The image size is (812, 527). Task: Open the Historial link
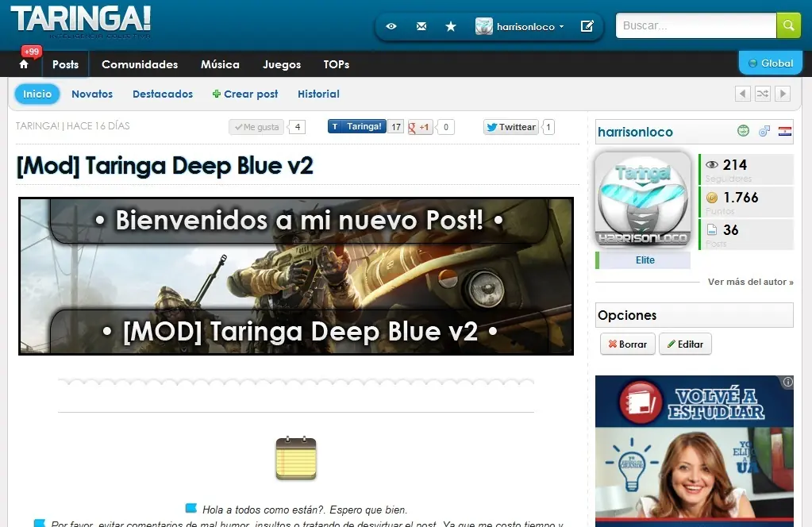click(318, 94)
